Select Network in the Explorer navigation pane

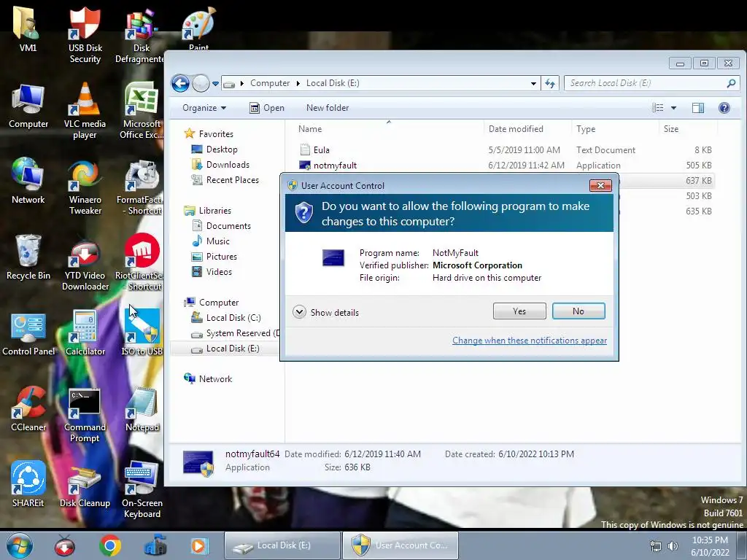208,378
